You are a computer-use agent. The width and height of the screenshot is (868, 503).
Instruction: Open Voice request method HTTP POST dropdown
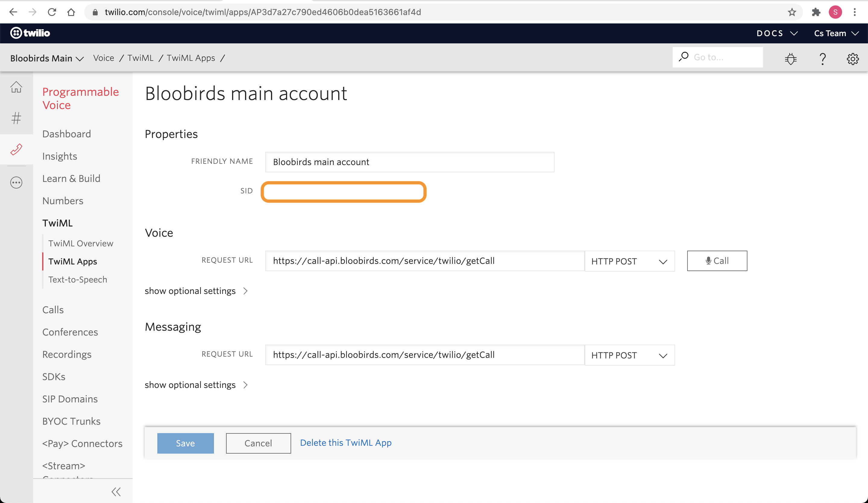tap(630, 261)
